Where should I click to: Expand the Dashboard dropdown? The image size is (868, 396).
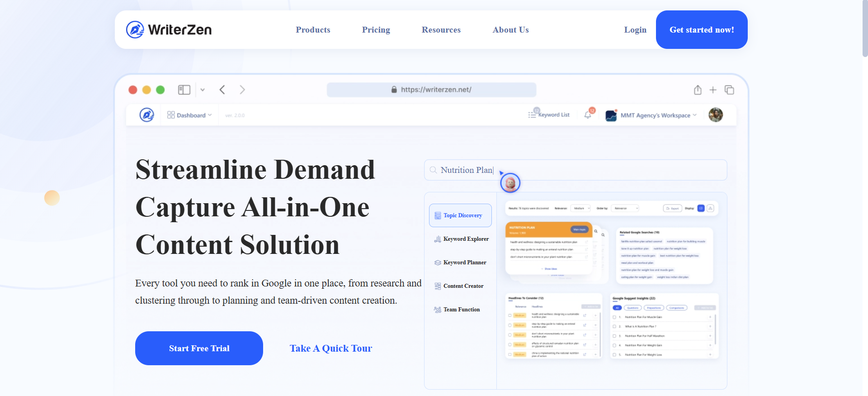click(x=189, y=115)
